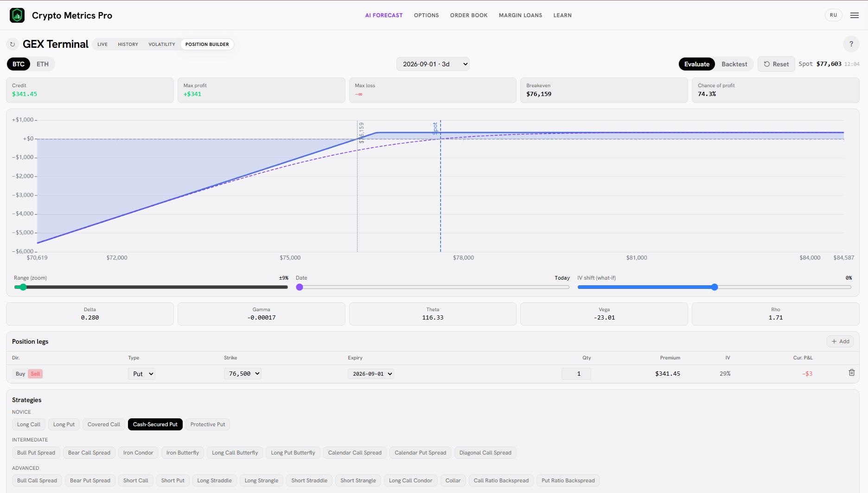The image size is (868, 493).
Task: Open the Put type dropdown
Action: (141, 374)
